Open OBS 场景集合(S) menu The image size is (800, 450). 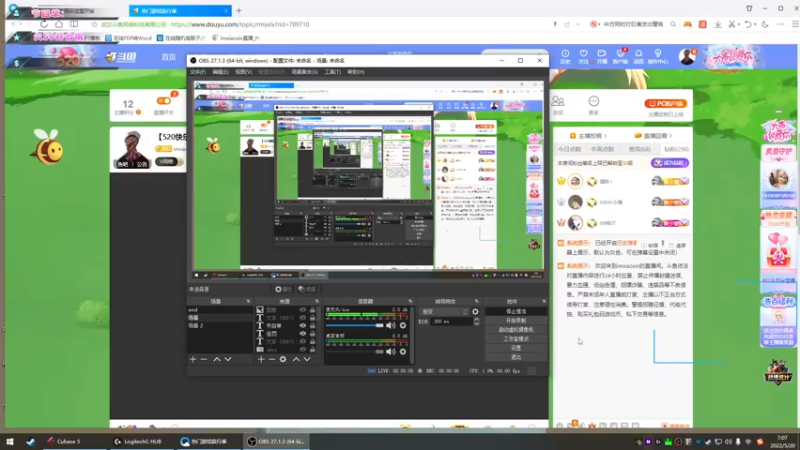coord(305,72)
